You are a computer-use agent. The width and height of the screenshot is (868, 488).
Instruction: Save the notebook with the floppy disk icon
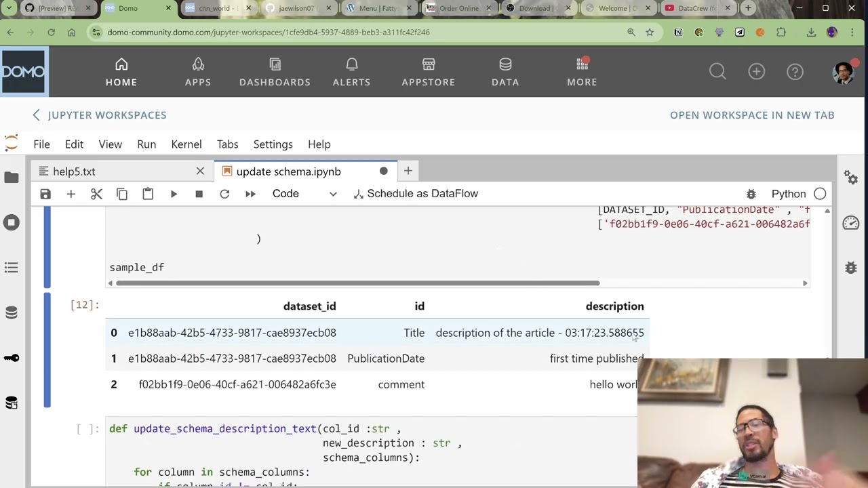tap(45, 194)
